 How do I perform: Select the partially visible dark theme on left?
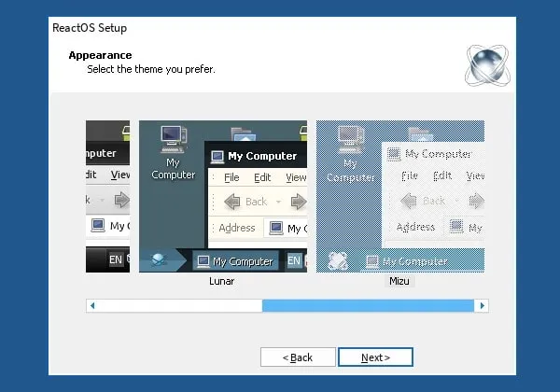pyautogui.click(x=106, y=196)
